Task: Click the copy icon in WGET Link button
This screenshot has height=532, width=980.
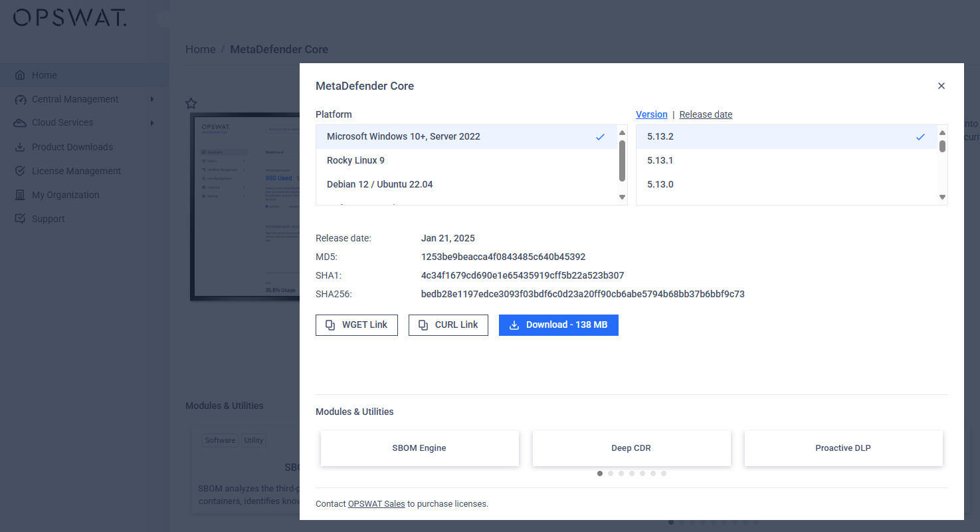Action: coord(330,325)
